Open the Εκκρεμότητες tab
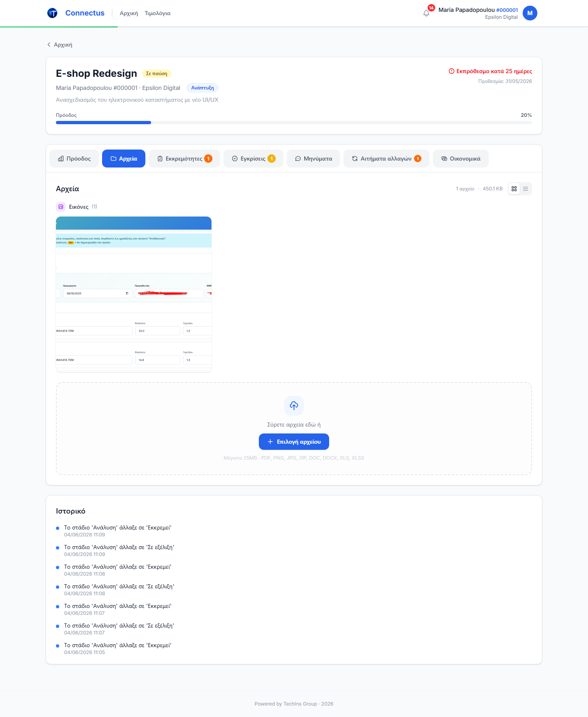Image resolution: width=588 pixels, height=717 pixels. point(184,159)
